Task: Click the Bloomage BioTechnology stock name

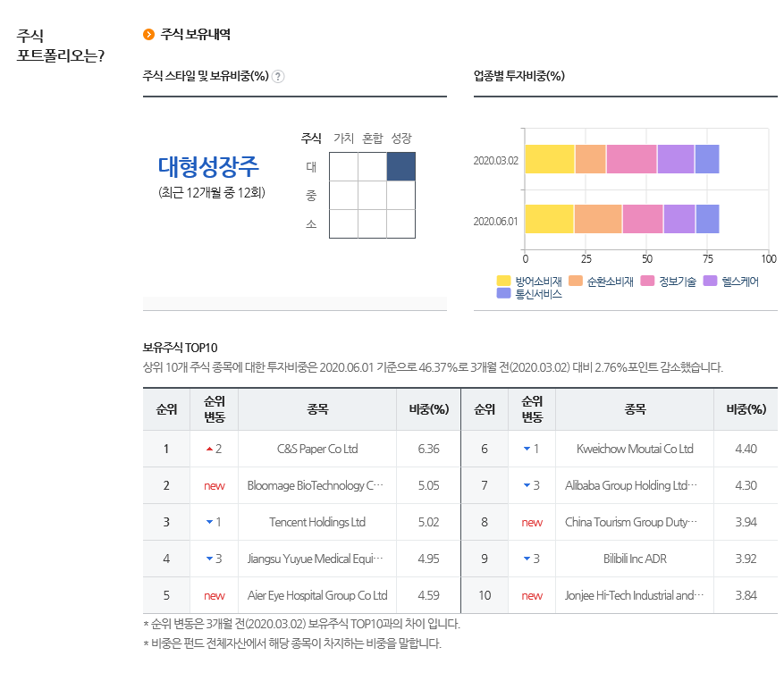Action: click(x=316, y=485)
